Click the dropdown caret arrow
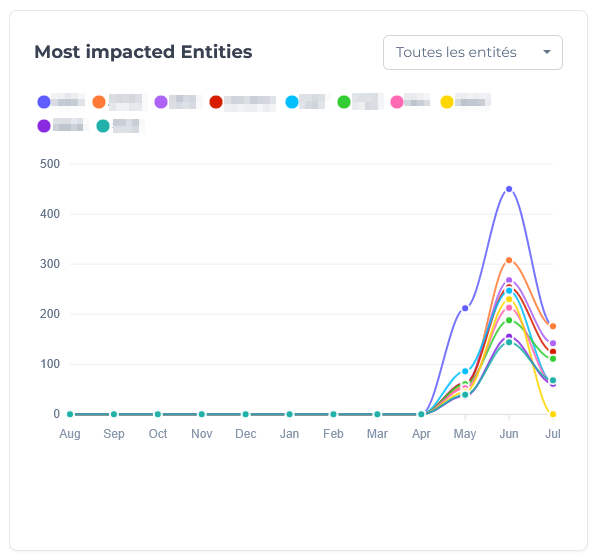 click(x=547, y=52)
